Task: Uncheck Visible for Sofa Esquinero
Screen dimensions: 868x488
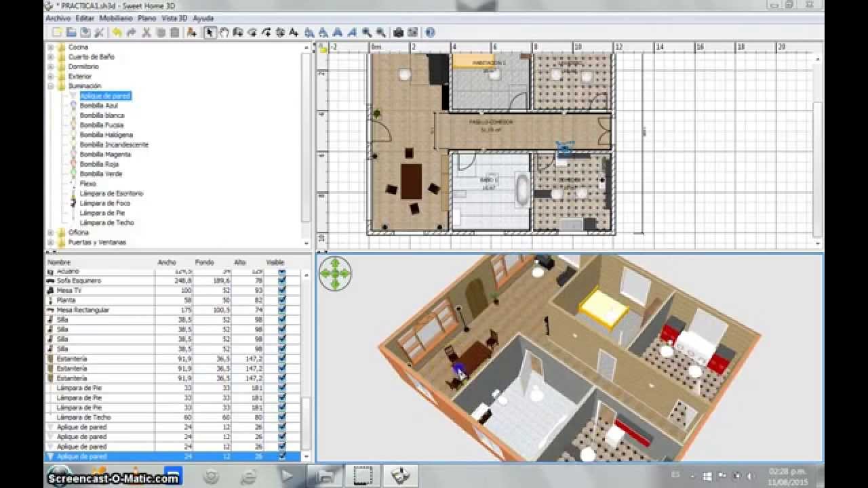Action: click(282, 281)
